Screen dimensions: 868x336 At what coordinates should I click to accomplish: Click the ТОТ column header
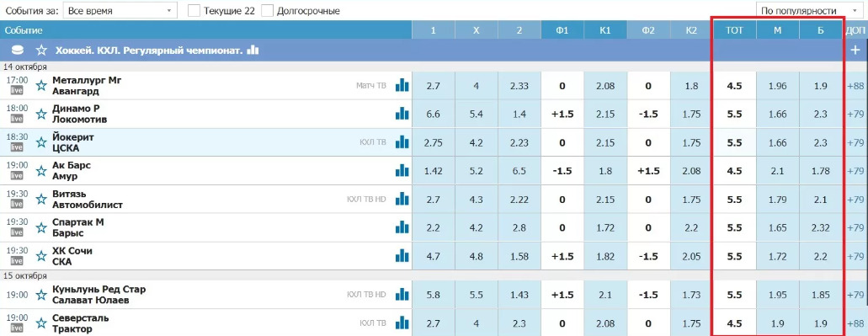pyautogui.click(x=735, y=30)
